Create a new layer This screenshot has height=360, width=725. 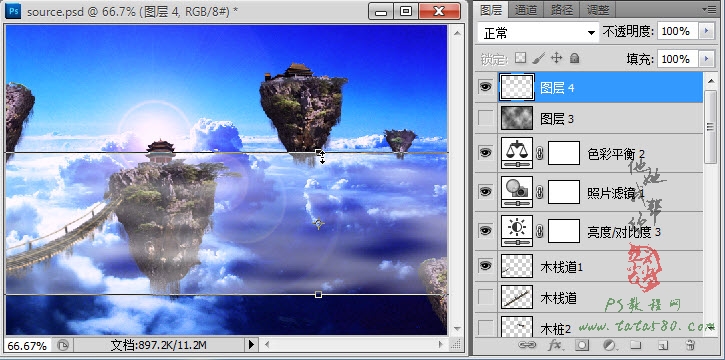[x=663, y=345]
